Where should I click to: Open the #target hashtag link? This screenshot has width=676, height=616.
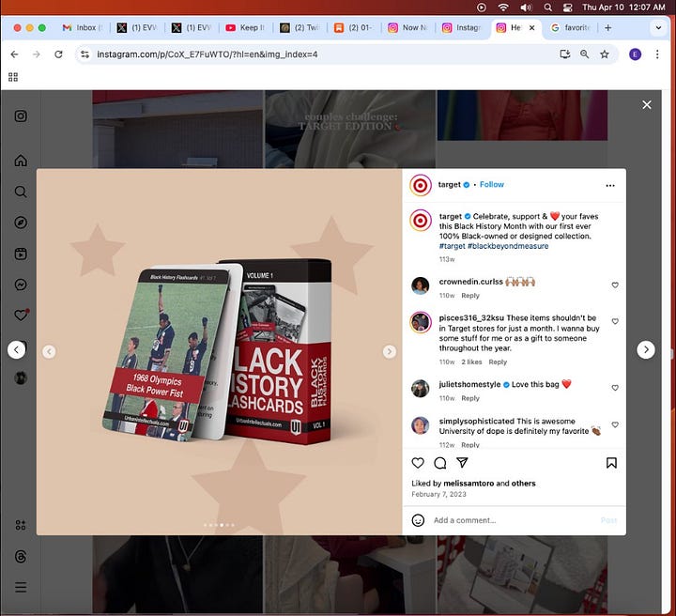(452, 246)
